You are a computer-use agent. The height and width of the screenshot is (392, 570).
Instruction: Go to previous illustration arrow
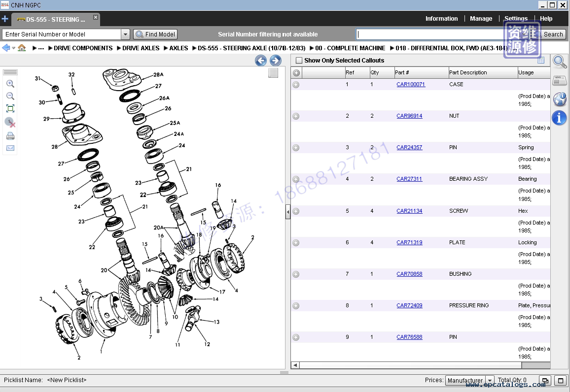pos(261,61)
